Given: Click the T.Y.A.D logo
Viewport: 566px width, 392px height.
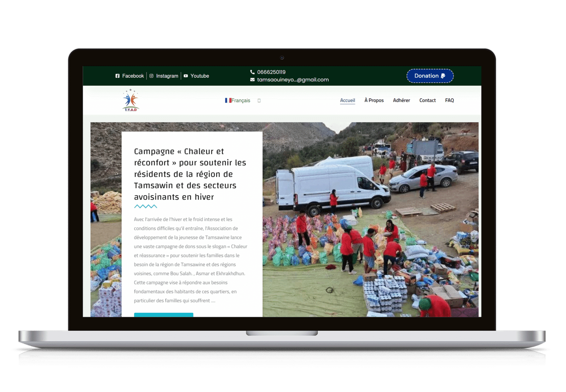Looking at the screenshot, I should click(131, 100).
